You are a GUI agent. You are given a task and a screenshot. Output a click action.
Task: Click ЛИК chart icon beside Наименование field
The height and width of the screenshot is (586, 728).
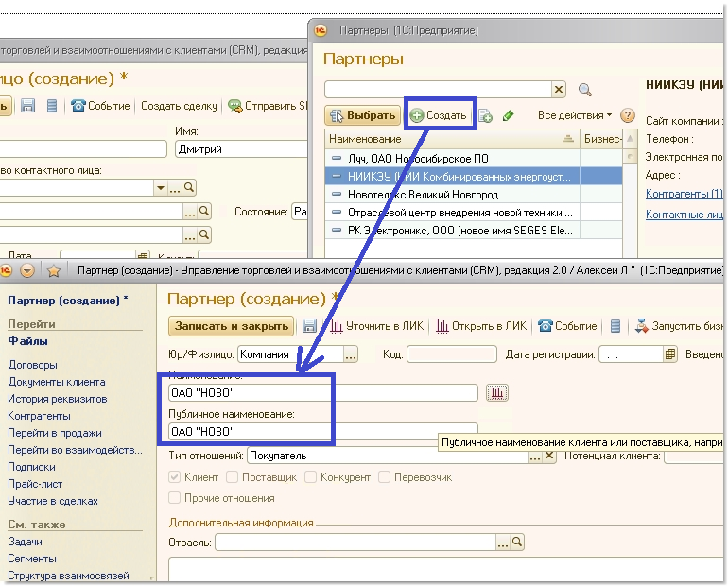[496, 392]
